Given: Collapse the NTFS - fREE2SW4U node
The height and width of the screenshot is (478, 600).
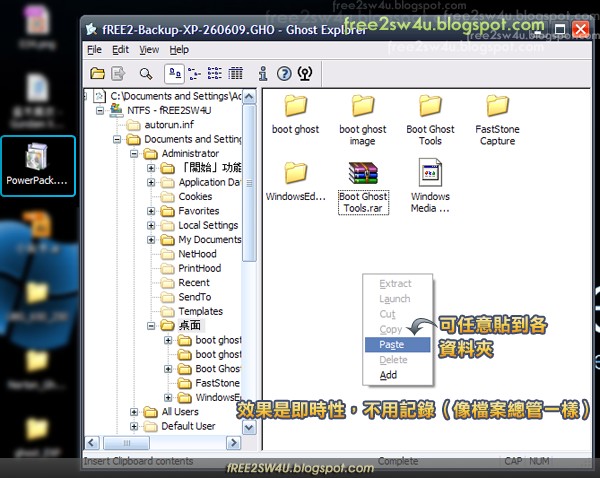Looking at the screenshot, I should tap(100, 111).
